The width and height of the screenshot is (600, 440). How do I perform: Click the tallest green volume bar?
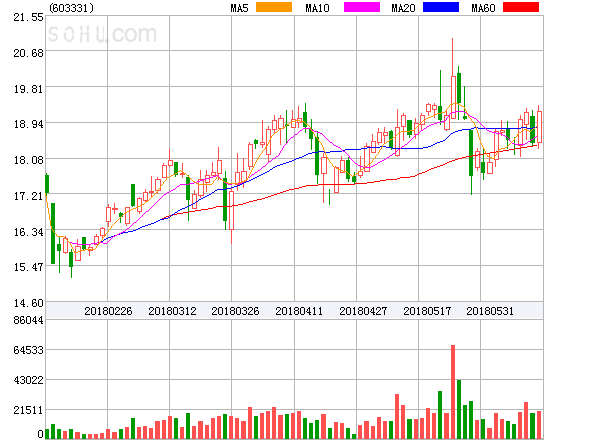click(x=459, y=409)
